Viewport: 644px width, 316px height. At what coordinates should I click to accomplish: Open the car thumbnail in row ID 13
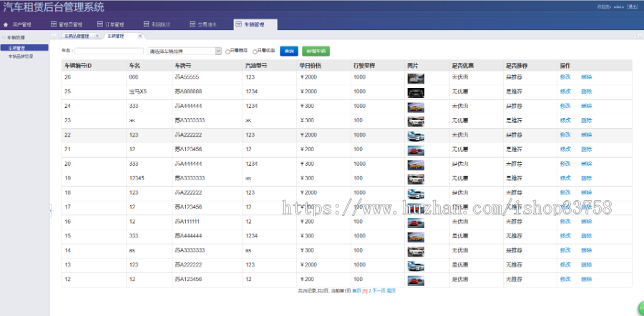416,266
